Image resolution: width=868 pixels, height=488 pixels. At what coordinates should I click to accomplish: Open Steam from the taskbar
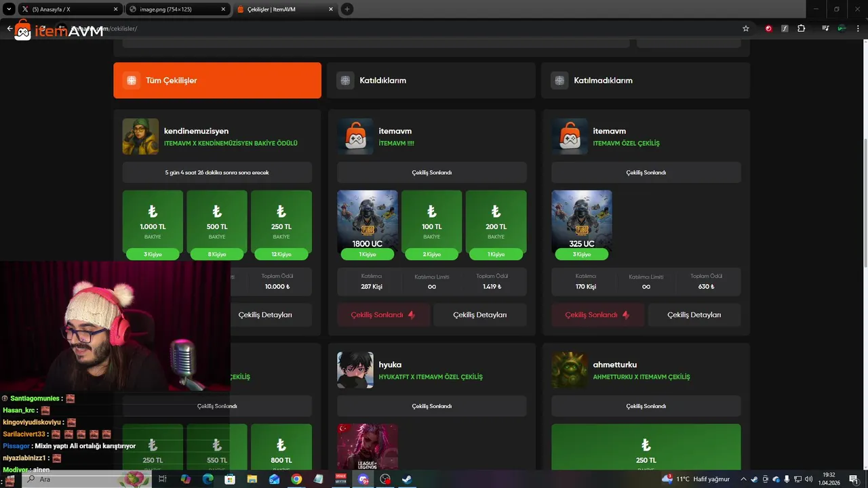tap(407, 479)
